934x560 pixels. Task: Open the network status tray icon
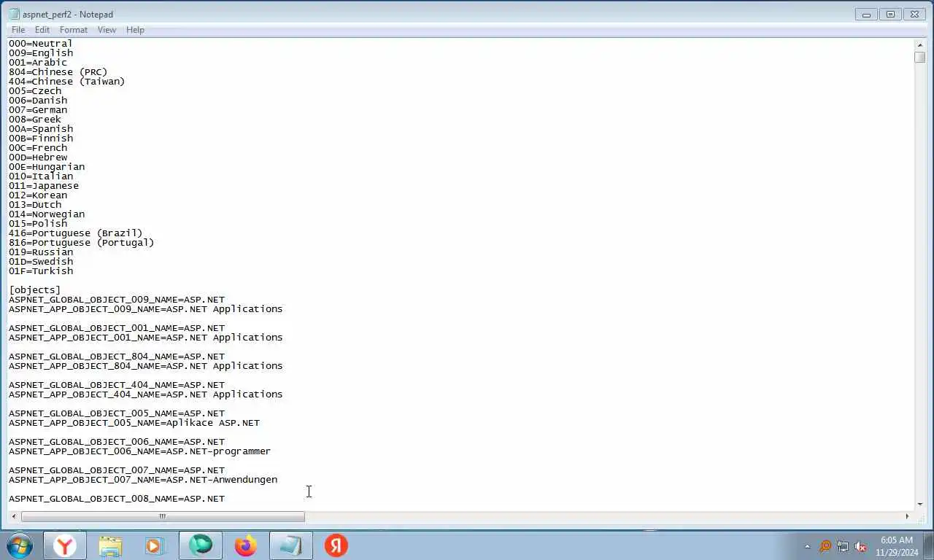tap(843, 546)
